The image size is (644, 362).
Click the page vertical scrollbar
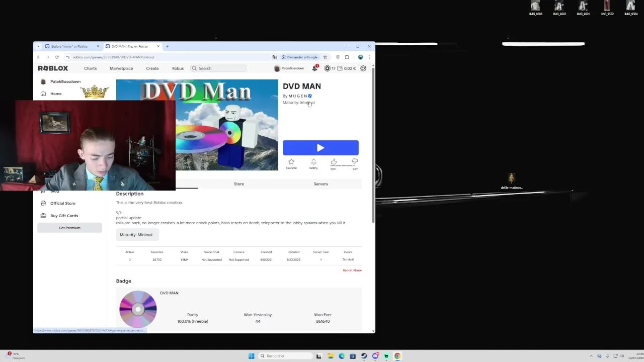[x=373, y=146]
